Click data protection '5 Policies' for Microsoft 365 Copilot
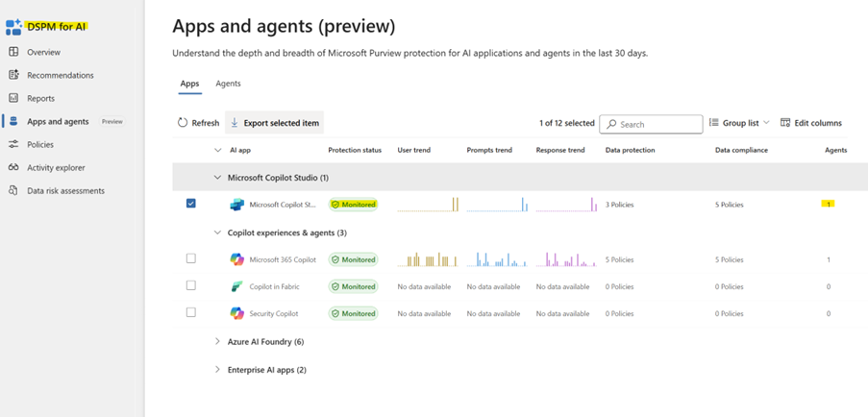Viewport: 868px width, 417px height. [619, 260]
